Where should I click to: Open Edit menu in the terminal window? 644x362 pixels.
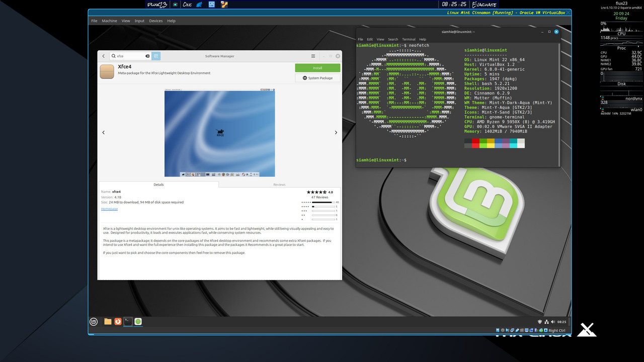(x=370, y=39)
